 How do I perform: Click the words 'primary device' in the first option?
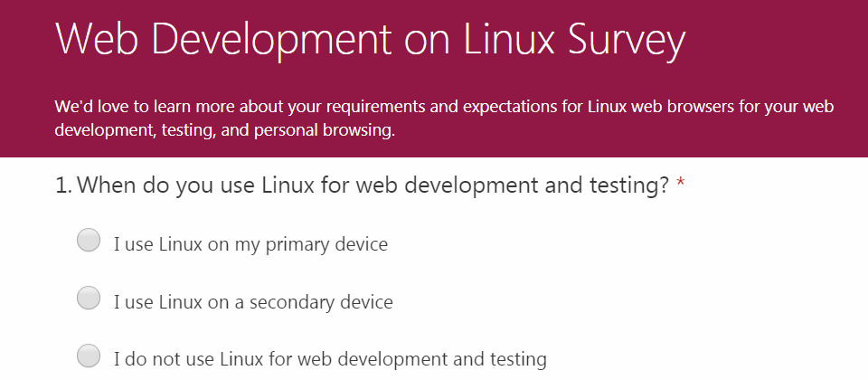[326, 244]
